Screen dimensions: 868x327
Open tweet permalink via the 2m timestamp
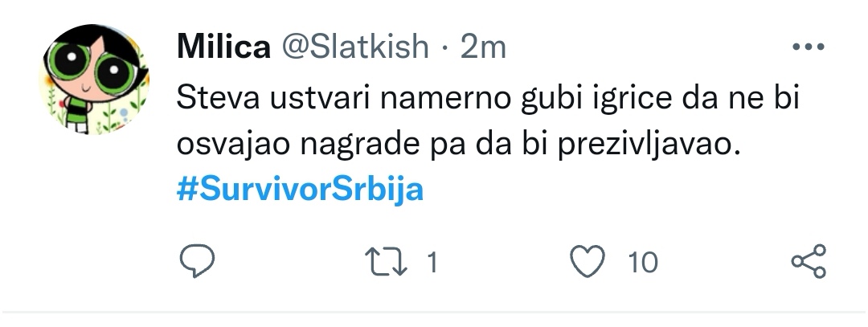point(483,47)
